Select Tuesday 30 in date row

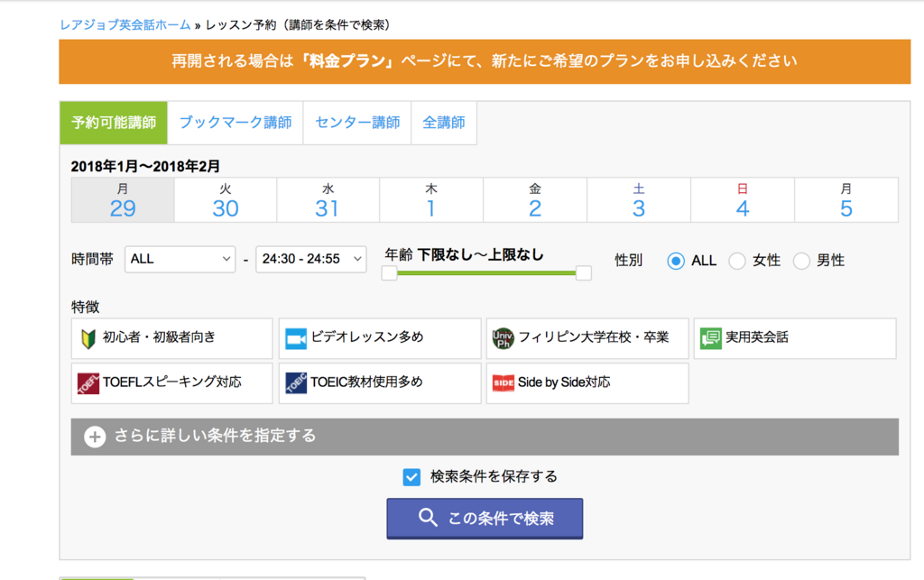[x=226, y=200]
